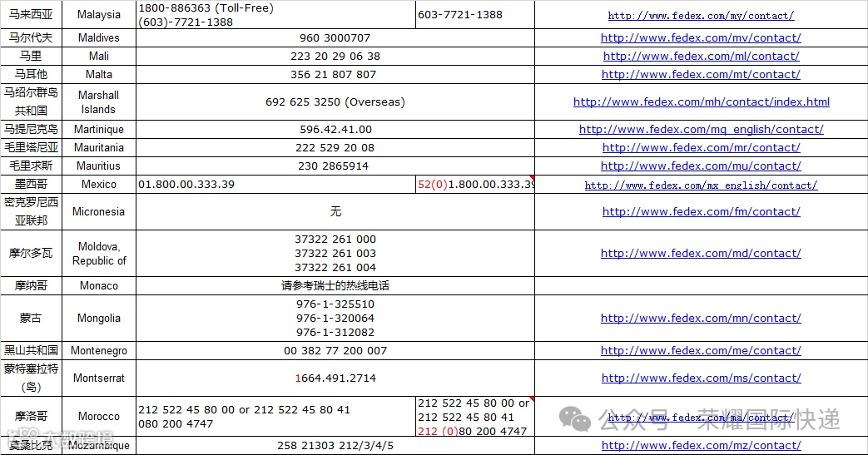Click the Chinese name cell 摩纳哥

point(31,285)
